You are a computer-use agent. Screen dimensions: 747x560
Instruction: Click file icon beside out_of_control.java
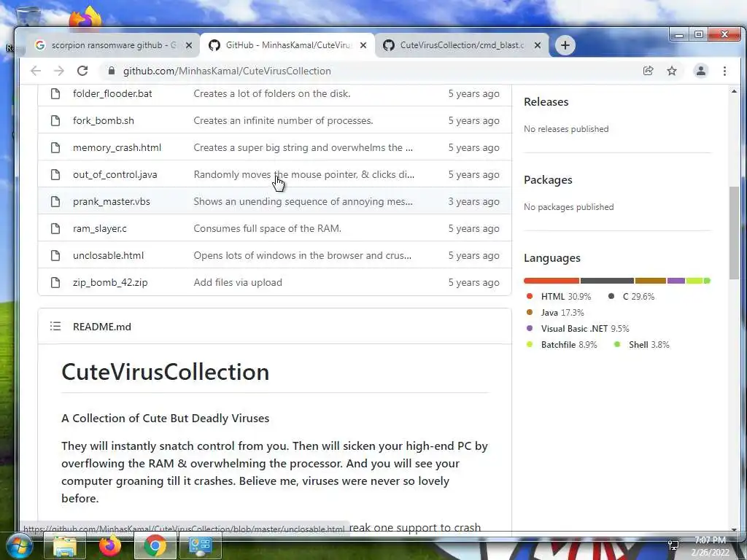click(x=55, y=175)
